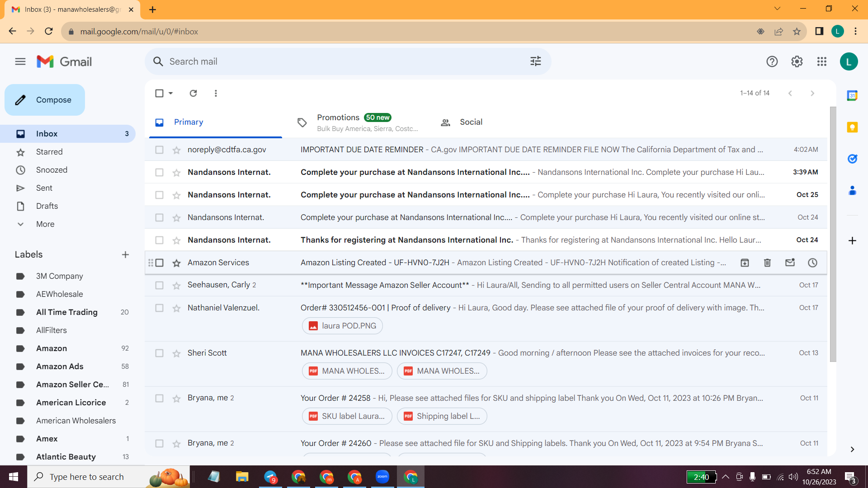Switch to the Primary tab
This screenshot has height=488, width=868.
(216, 122)
